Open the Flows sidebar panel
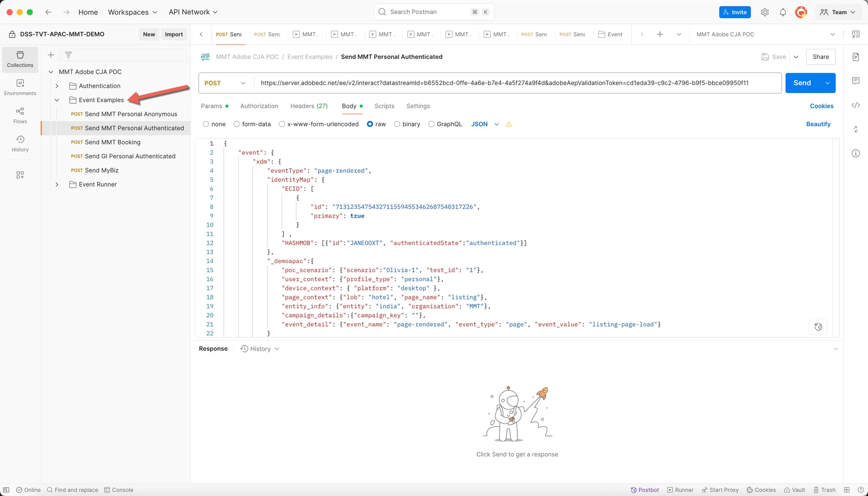Screen dimensions: 868x496 click(20, 116)
